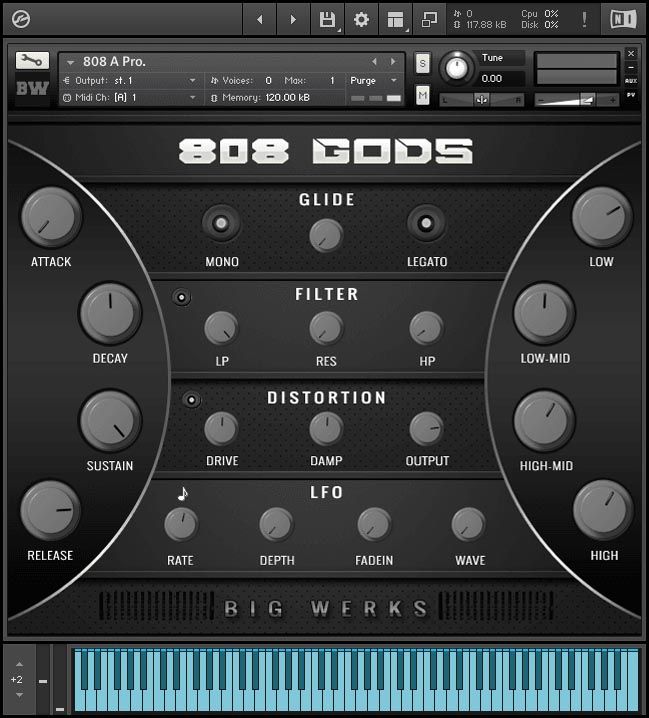Expand the Output st. 1 dropdown

click(x=130, y=80)
